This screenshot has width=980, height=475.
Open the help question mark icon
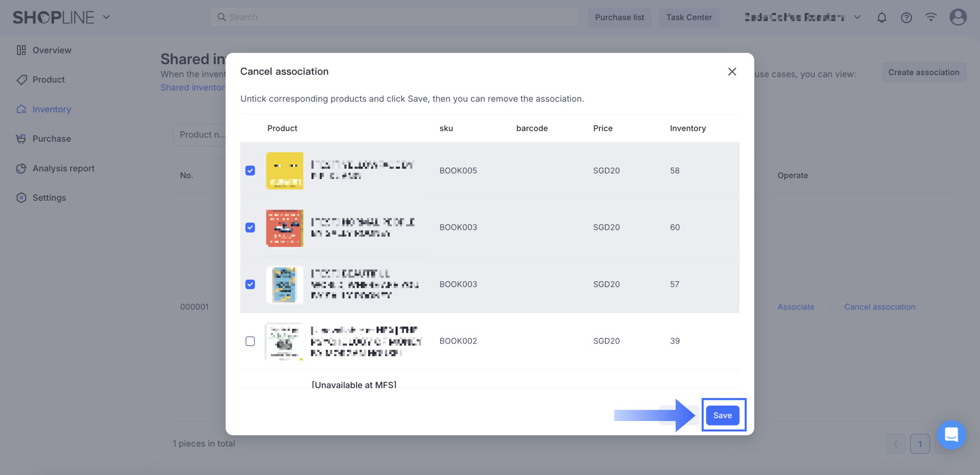click(906, 18)
